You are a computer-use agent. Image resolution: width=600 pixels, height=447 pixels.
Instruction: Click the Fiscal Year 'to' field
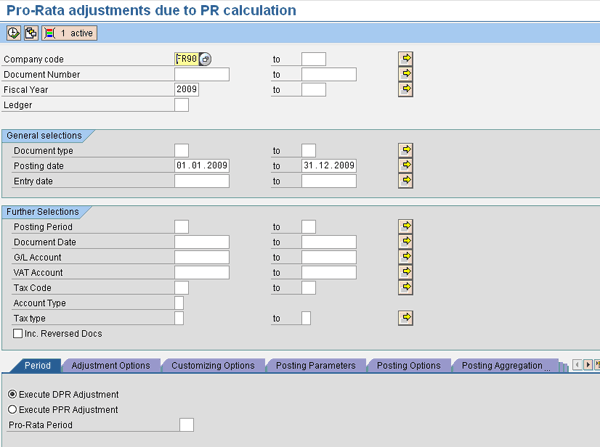point(314,90)
